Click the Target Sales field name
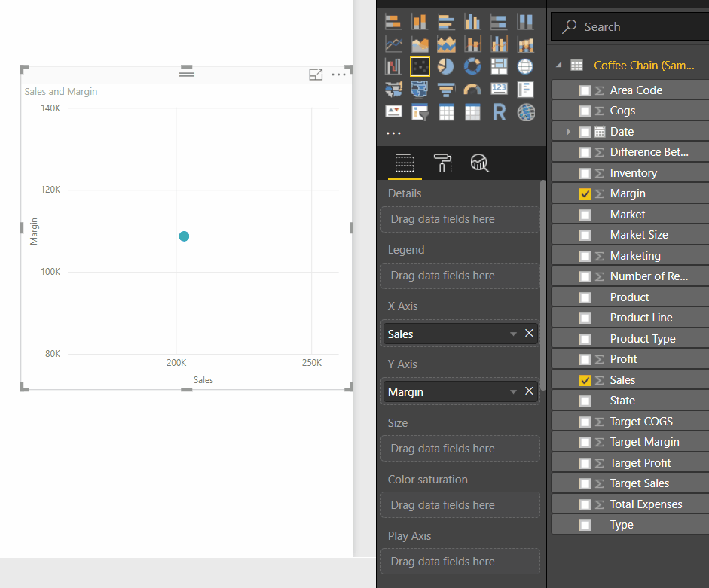The image size is (709, 588). (640, 483)
